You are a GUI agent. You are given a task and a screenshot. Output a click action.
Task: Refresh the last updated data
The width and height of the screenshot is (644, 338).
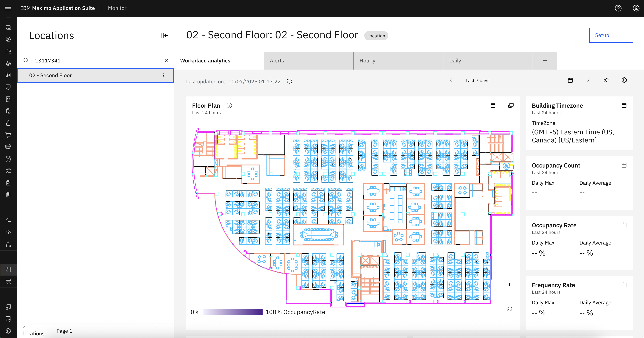pyautogui.click(x=289, y=81)
